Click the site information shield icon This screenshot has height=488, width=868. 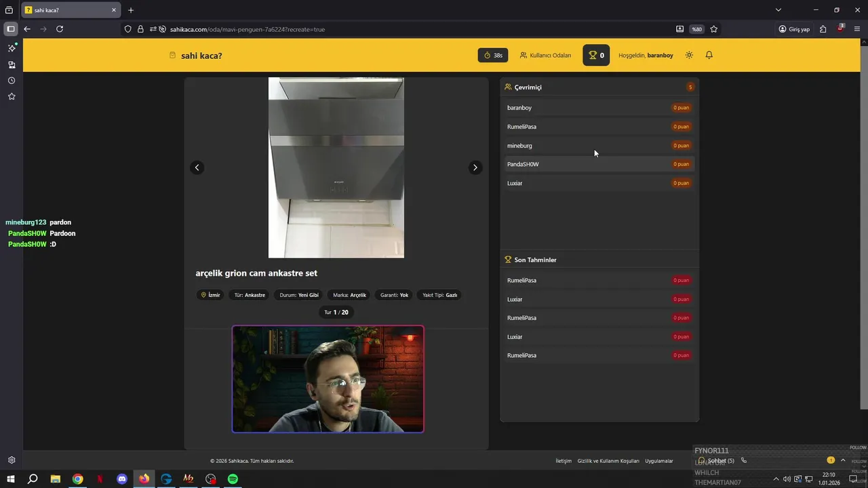pos(127,29)
